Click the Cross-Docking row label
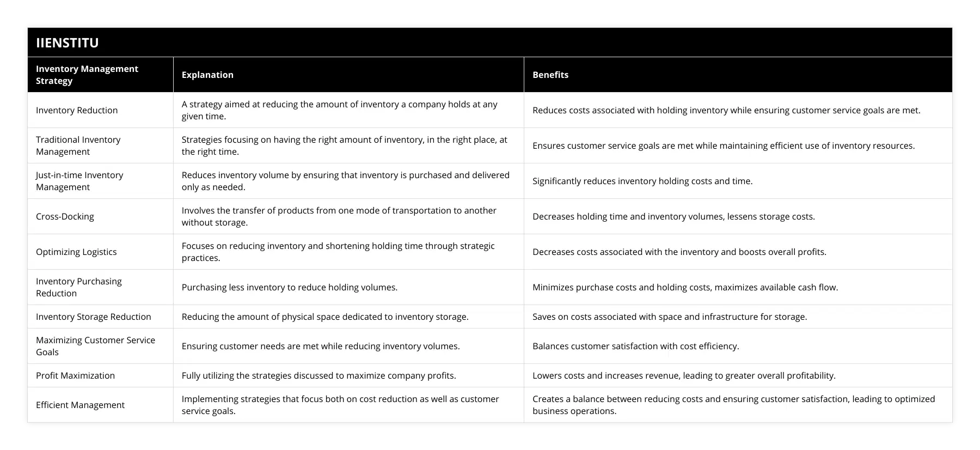The image size is (980, 450). click(65, 216)
